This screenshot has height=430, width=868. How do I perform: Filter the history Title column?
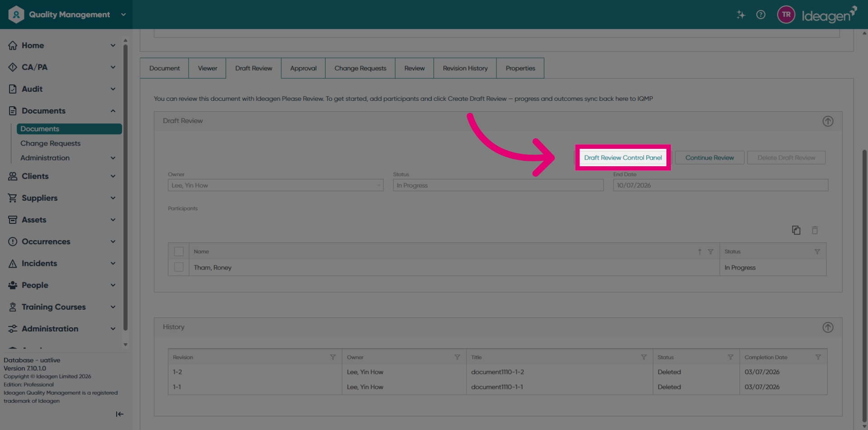click(x=644, y=357)
